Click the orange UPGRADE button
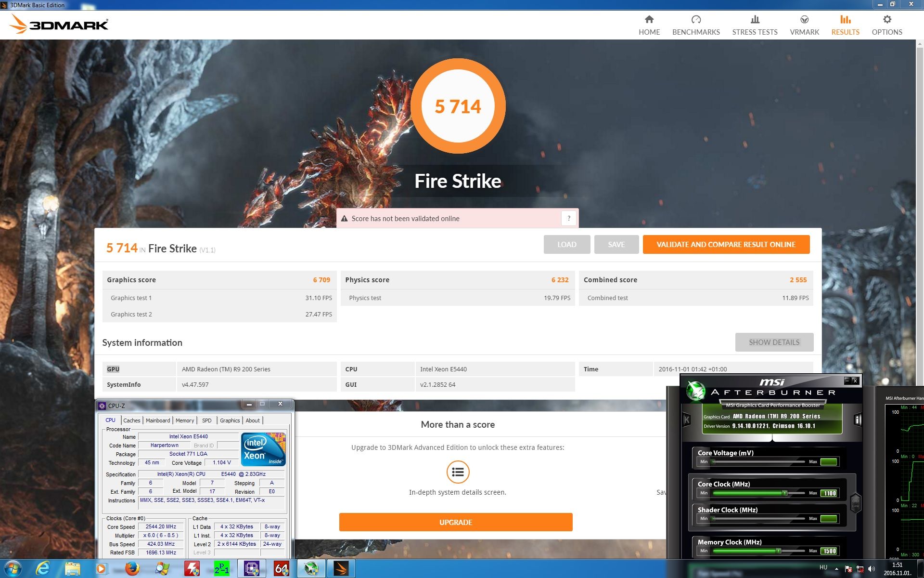 tap(455, 522)
